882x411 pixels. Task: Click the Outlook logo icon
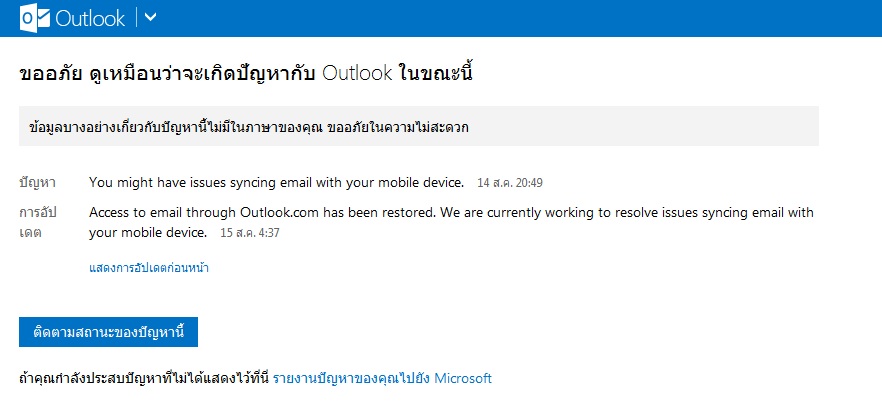[35, 18]
